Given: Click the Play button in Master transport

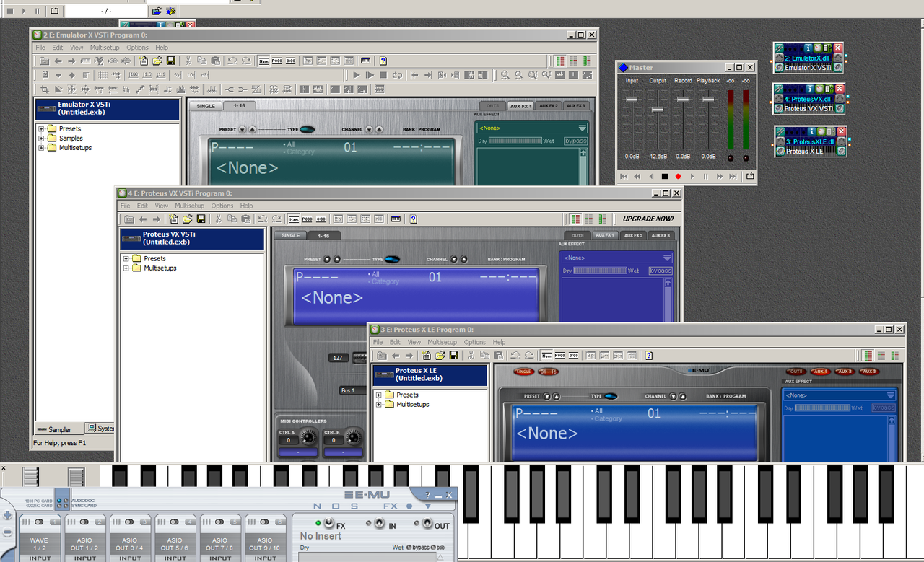Looking at the screenshot, I should coord(692,176).
